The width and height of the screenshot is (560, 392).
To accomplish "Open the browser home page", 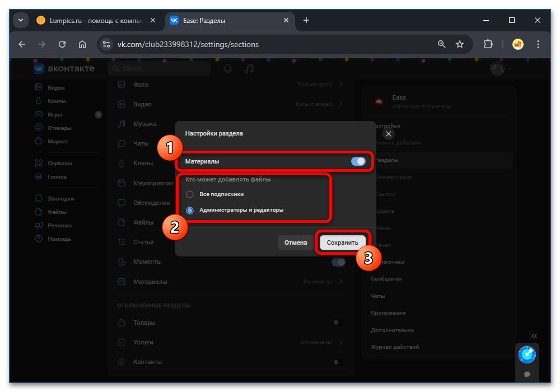I will (x=82, y=44).
